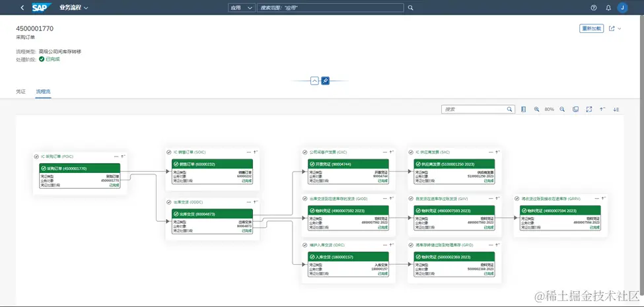Collapse the page header with chevron button
This screenshot has height=307, width=644.
click(x=314, y=81)
